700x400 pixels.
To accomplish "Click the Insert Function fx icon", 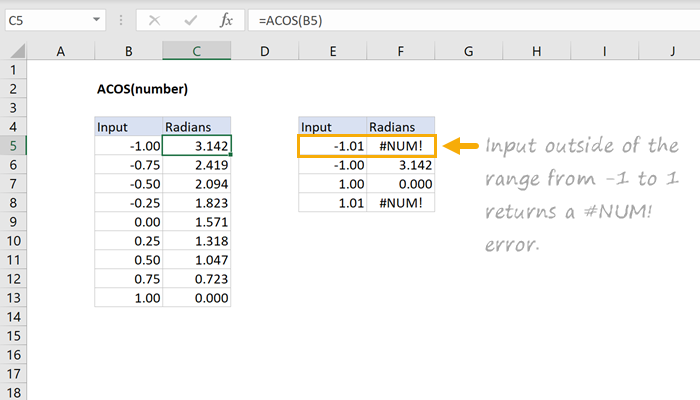I will 226,19.
